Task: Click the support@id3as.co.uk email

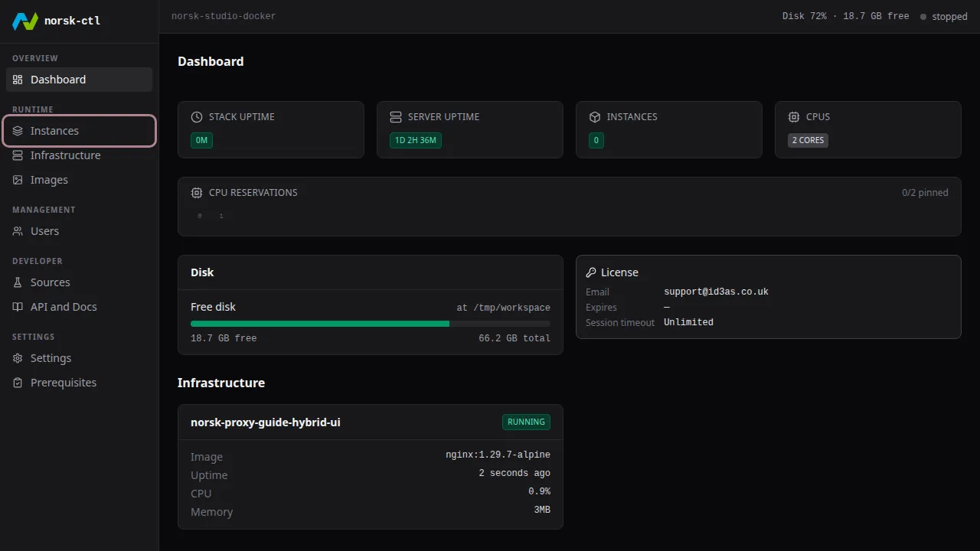Action: (716, 292)
